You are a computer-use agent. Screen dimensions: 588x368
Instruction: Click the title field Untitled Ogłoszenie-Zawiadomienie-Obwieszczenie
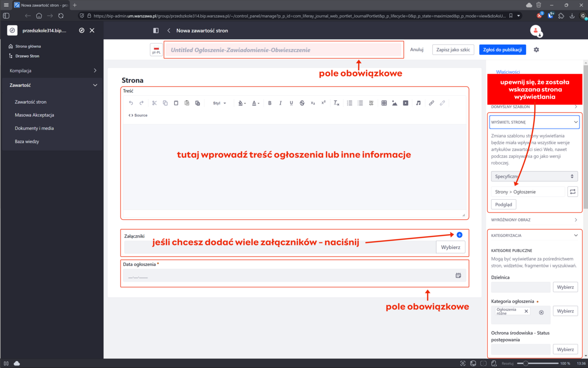[x=283, y=50]
